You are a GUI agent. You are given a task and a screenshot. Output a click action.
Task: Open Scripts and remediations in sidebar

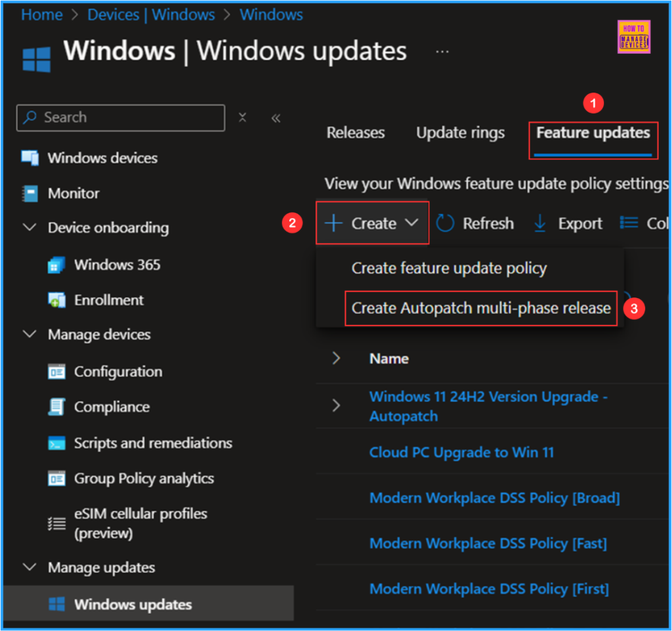(153, 443)
